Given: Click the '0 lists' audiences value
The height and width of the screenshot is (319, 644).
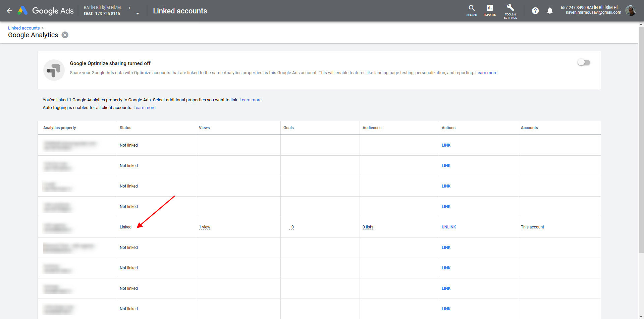Looking at the screenshot, I should (368, 227).
